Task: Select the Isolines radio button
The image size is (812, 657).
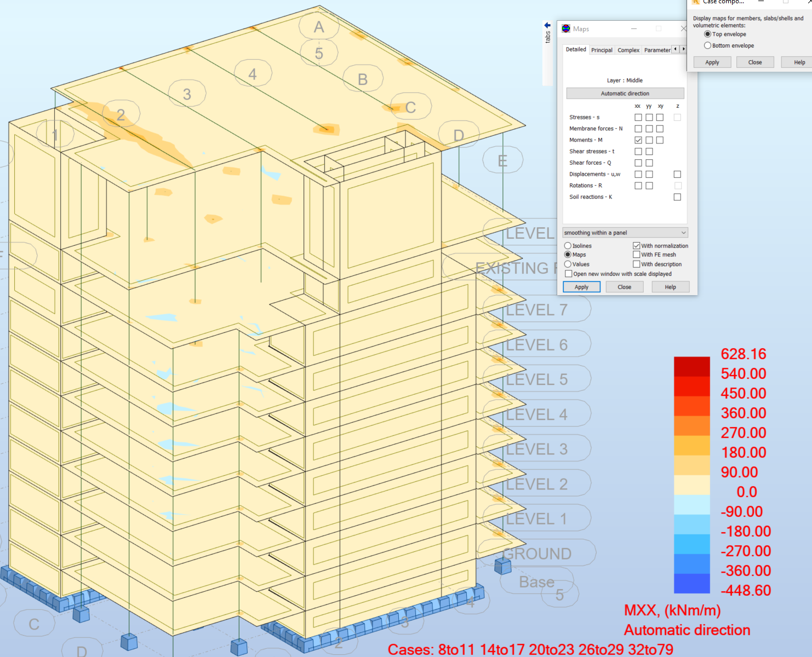Action: click(568, 245)
